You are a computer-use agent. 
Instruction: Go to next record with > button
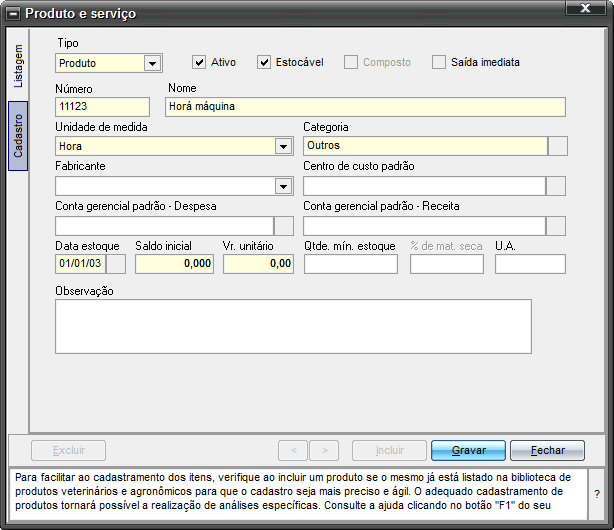point(324,450)
